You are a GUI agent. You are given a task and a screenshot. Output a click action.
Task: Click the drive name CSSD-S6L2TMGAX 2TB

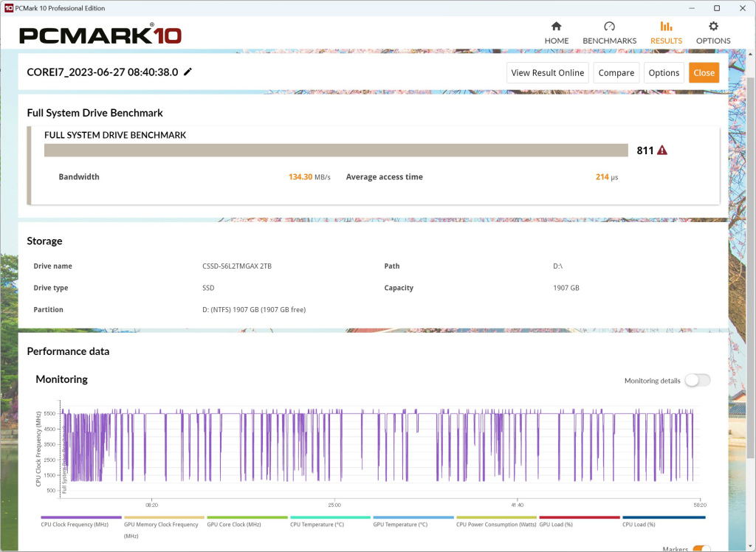(x=237, y=266)
